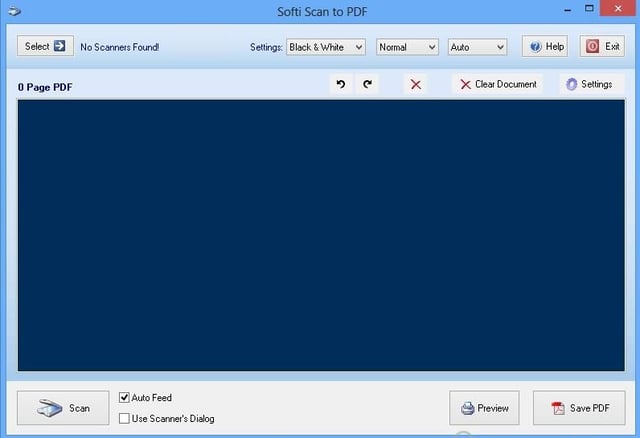Screen dimensions: 640x438
Task: Open the Black & White color mode dropdown
Action: [326, 47]
